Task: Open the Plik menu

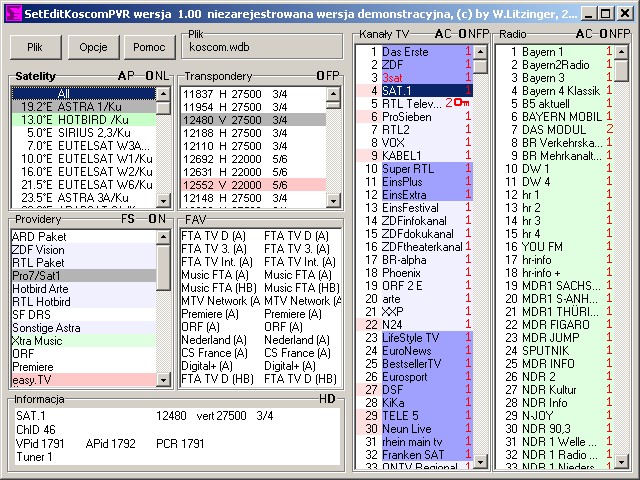Action: (35, 47)
